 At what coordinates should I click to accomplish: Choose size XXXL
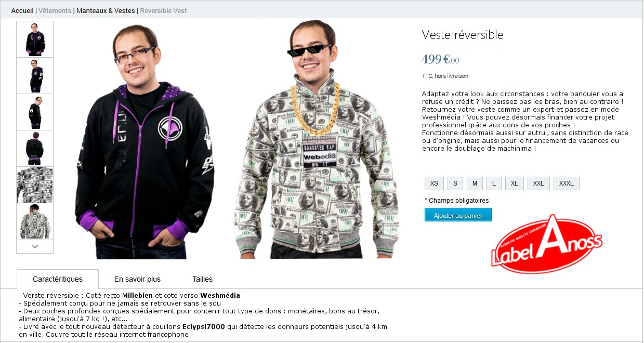point(566,183)
